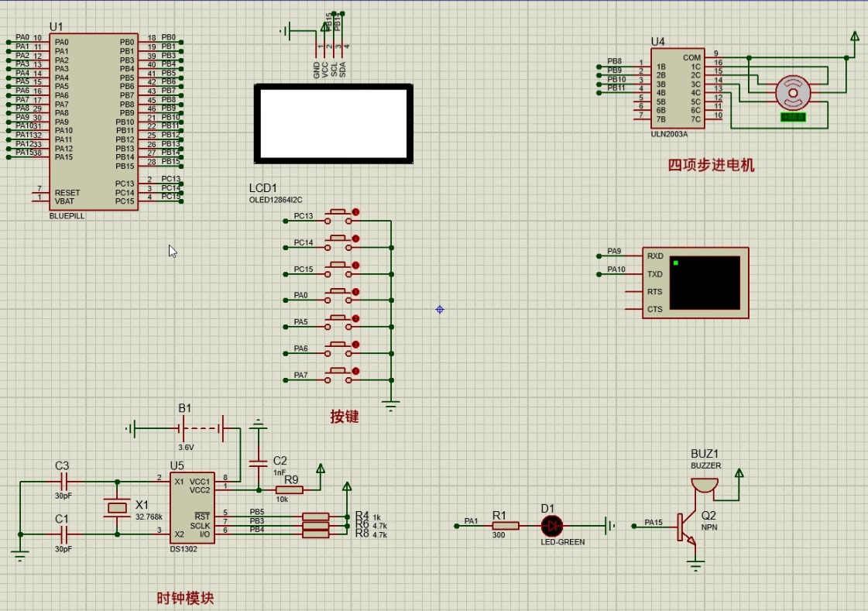Screen dimensions: 868x611
Task: Select the U1 BLUEPILL microcontroller chip
Action: [x=93, y=120]
